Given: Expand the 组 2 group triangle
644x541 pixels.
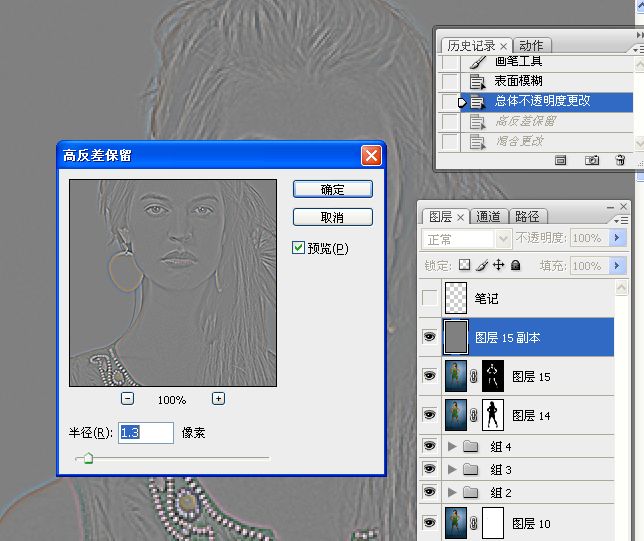Looking at the screenshot, I should click(x=452, y=492).
